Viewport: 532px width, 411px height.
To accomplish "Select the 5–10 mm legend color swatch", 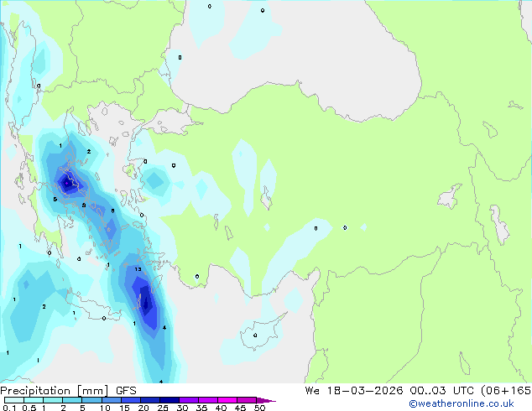I will click(91, 400).
